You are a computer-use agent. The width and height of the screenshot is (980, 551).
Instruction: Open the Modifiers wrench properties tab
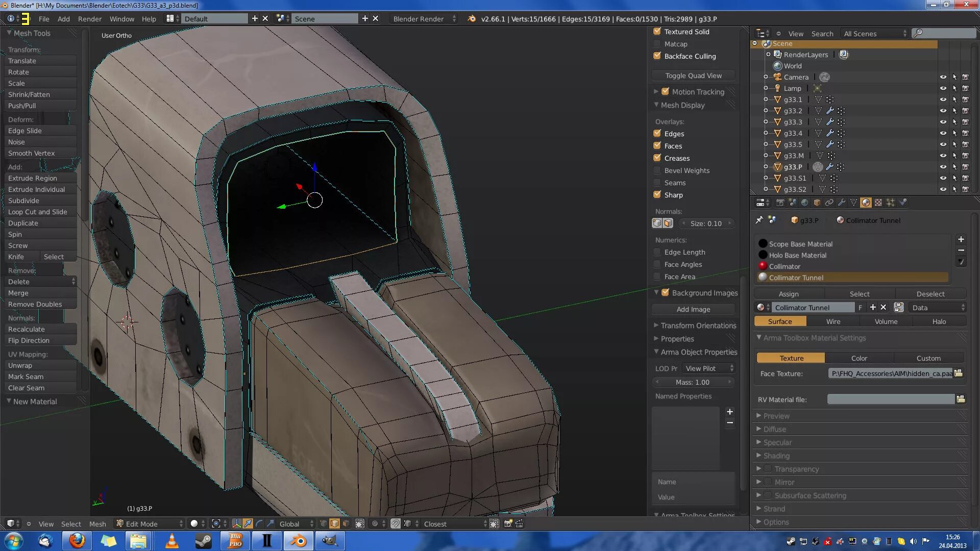pyautogui.click(x=841, y=203)
